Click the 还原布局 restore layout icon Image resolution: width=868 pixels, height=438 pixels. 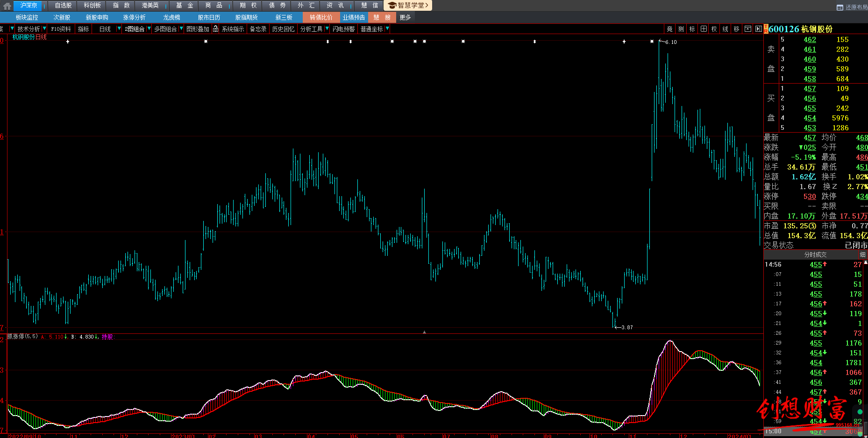pyautogui.click(x=840, y=7)
